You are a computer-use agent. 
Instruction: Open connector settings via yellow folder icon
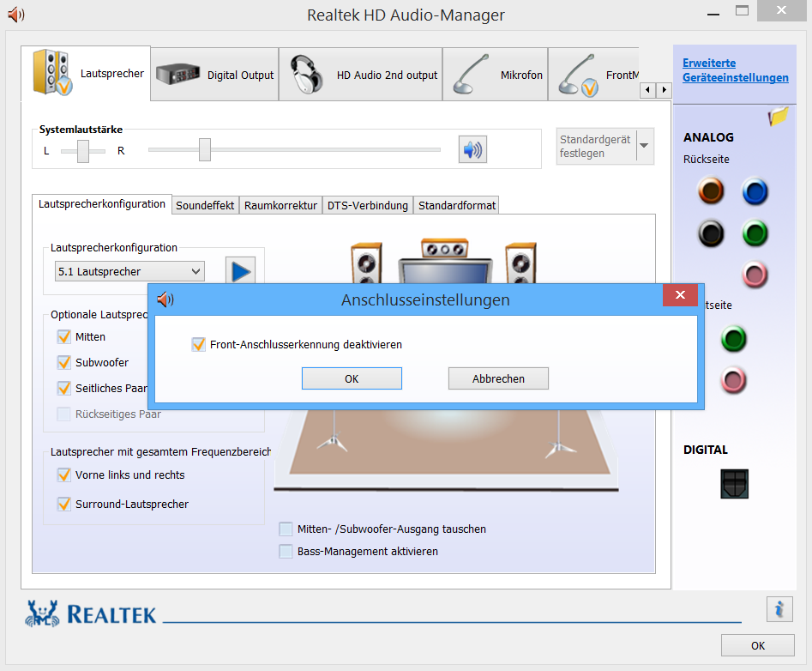pos(778,116)
